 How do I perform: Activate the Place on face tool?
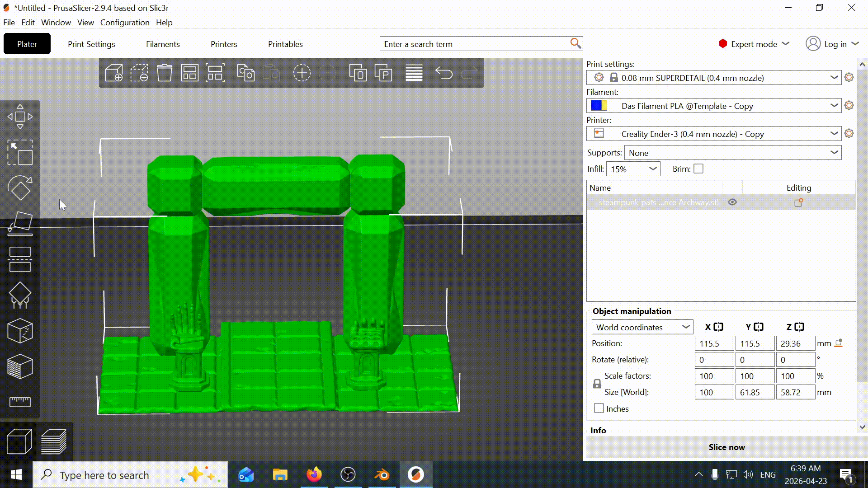click(20, 224)
